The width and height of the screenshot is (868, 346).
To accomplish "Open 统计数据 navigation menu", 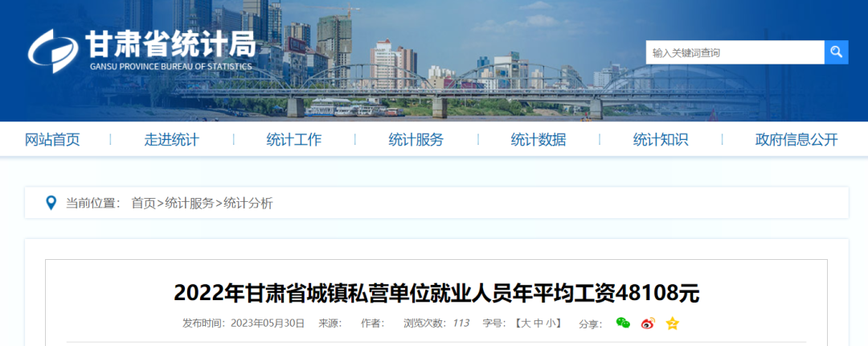I will [538, 140].
